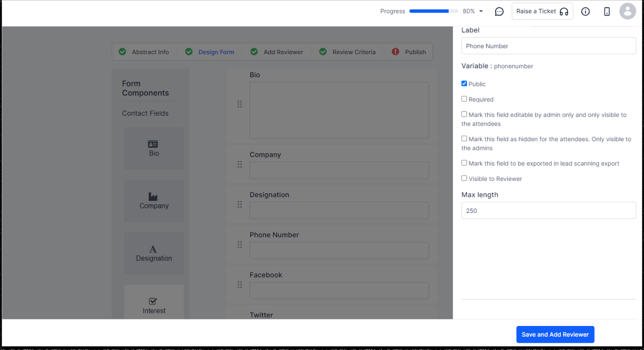Viewport: 644px width, 350px height.
Task: Click the Contact Fields heading
Action: [x=145, y=113]
